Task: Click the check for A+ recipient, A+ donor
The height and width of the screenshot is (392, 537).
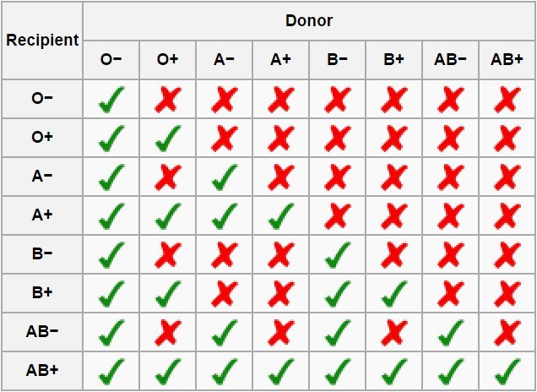Action: (x=281, y=216)
